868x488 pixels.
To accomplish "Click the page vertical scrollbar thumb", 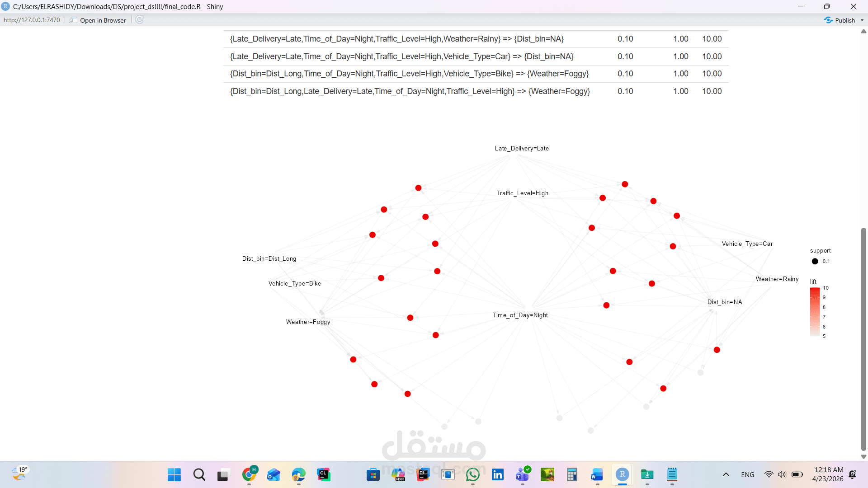I will tap(863, 339).
